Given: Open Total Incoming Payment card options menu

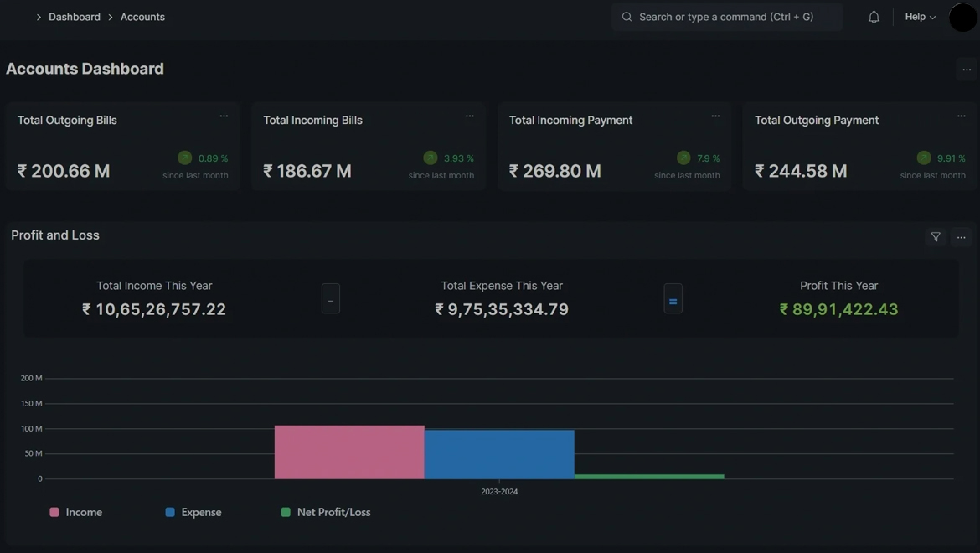Looking at the screenshot, I should coord(715,116).
